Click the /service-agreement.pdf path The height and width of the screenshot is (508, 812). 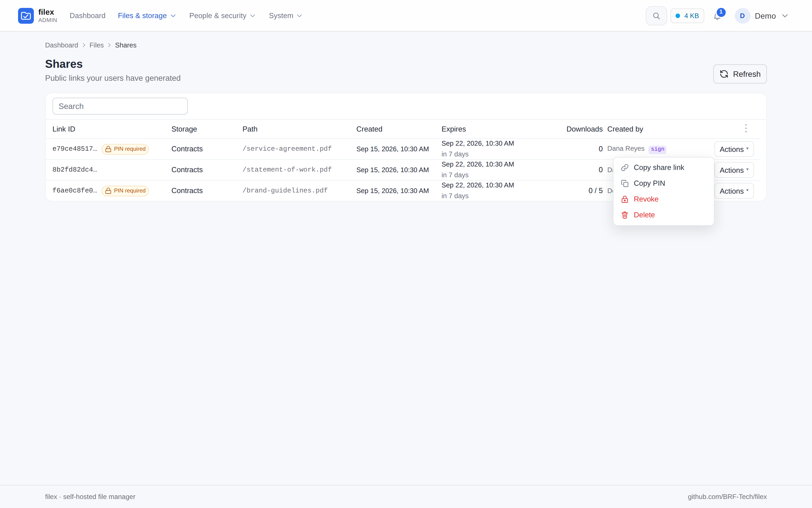pos(287,149)
